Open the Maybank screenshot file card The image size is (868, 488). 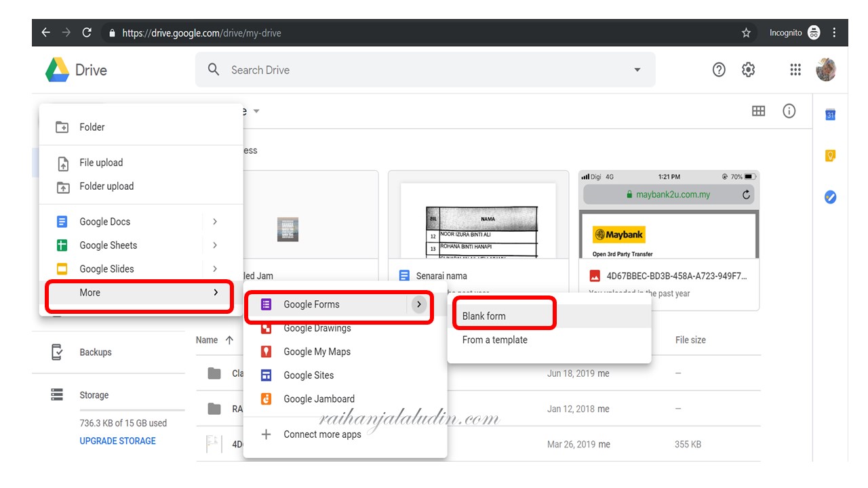pos(669,241)
